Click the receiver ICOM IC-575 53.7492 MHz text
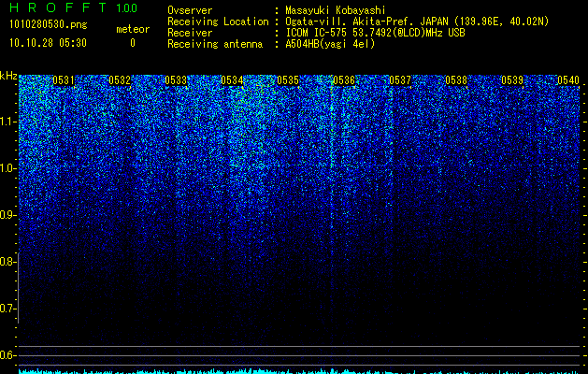Viewport: 588px width, 374px height. click(375, 33)
